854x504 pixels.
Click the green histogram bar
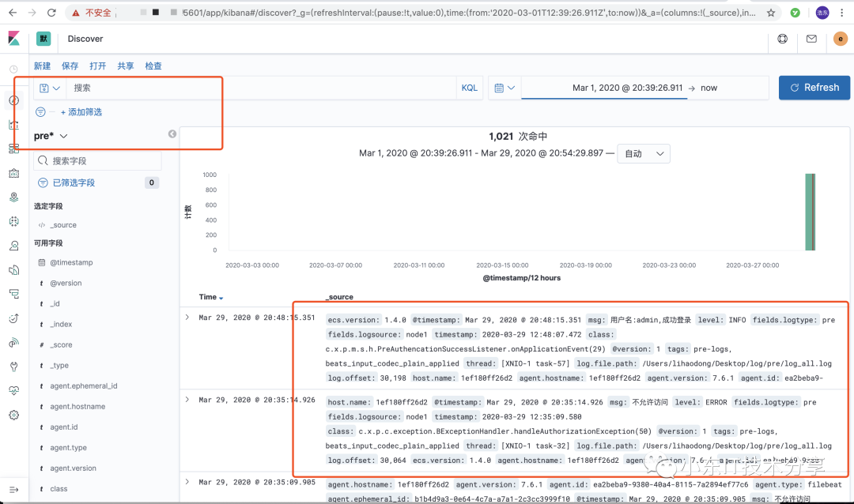810,213
